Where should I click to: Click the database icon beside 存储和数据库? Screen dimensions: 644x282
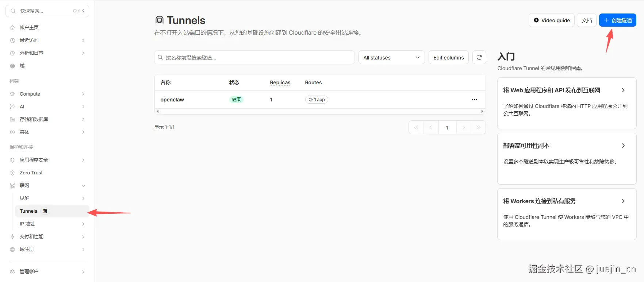click(12, 120)
